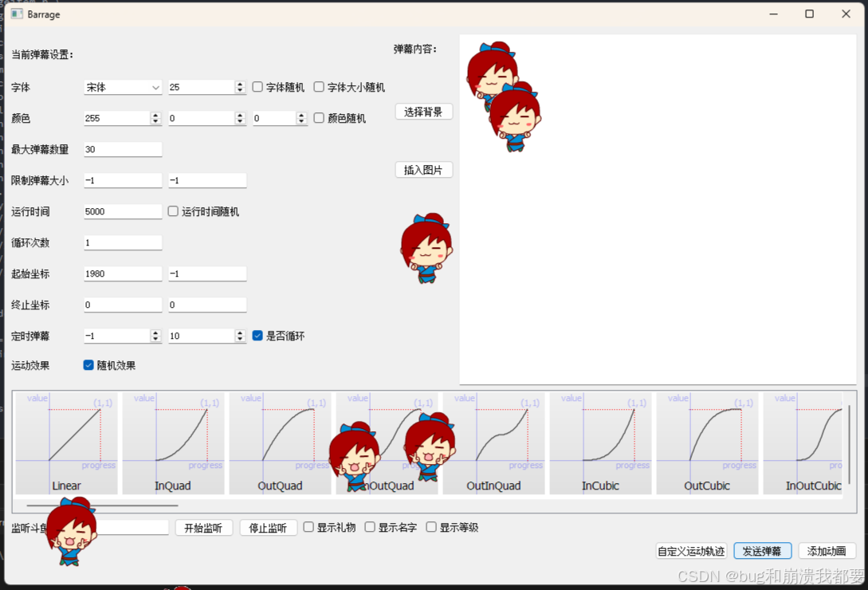Select the Linear easing curve thumbnail
This screenshot has height=590, width=868.
pos(66,443)
